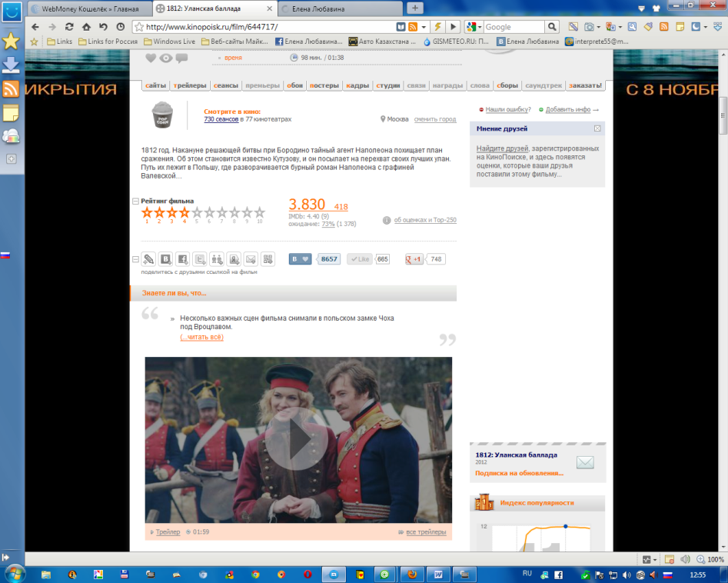
Task: Open the RSS feed reader in sidebar
Action: (11, 88)
